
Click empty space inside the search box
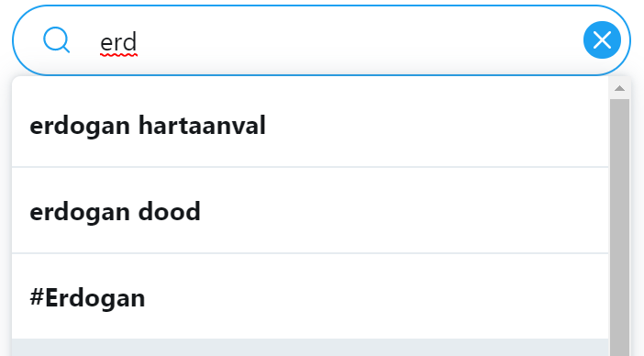[350, 40]
